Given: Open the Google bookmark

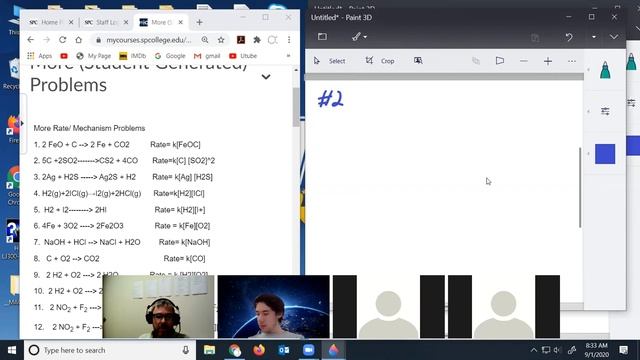Looking at the screenshot, I should coord(170,56).
